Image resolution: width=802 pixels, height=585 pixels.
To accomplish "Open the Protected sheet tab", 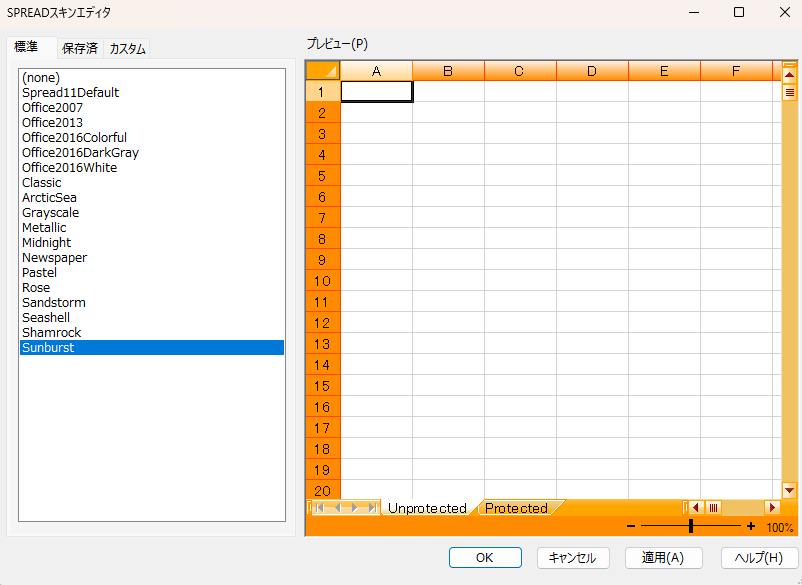I will click(x=517, y=508).
